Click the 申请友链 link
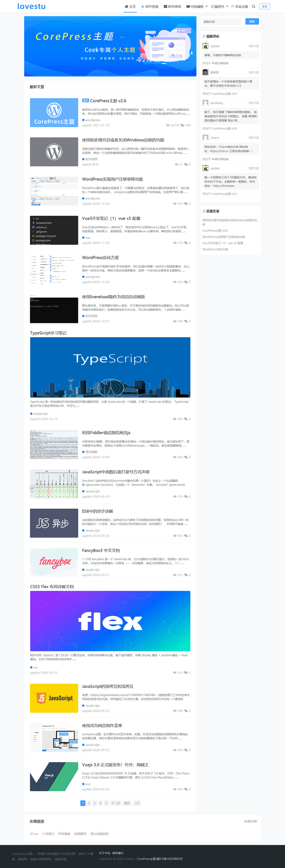The width and height of the screenshot is (285, 868). point(250,821)
